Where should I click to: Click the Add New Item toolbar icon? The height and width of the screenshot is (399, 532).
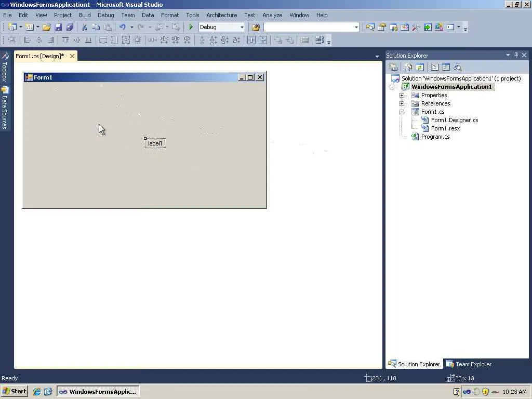coord(30,27)
